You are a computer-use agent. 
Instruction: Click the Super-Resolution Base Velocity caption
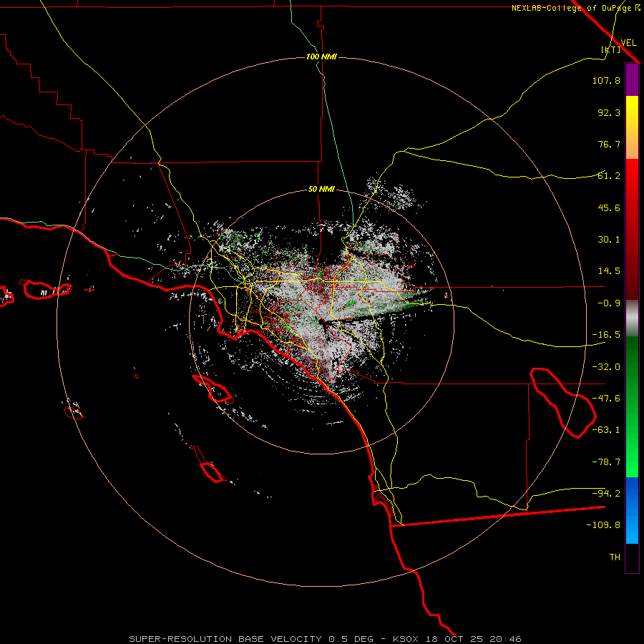point(325,639)
